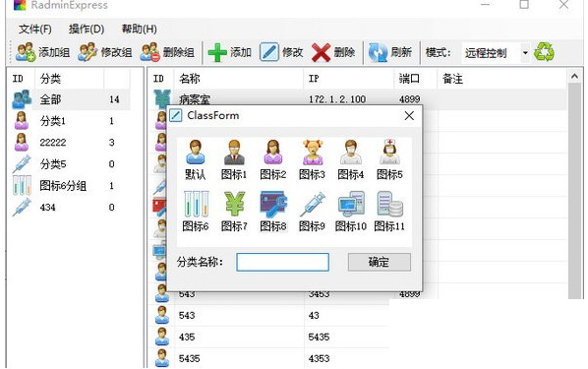Click the RadminExpress title bar app icon
This screenshot has width=588, height=369.
(x=20, y=5)
